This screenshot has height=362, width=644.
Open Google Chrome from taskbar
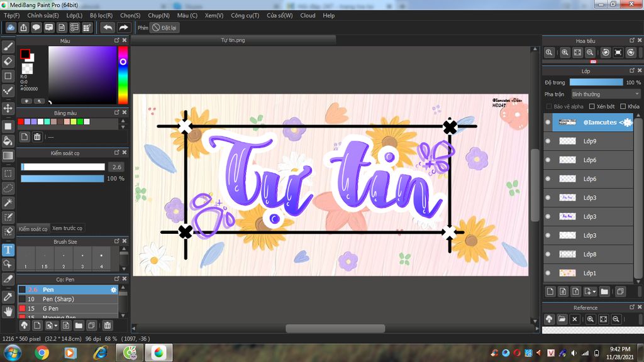42,353
